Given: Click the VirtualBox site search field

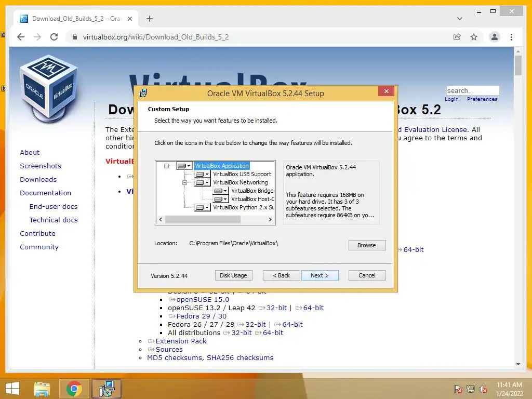Looking at the screenshot, I should pos(473,90).
